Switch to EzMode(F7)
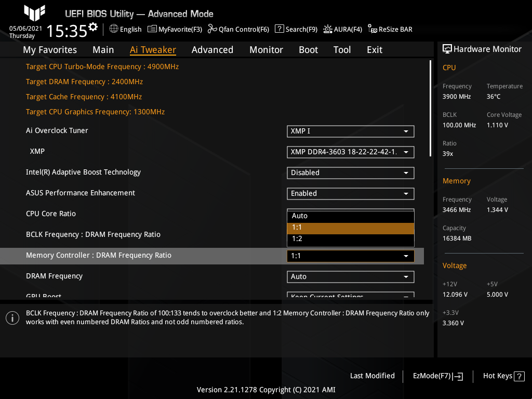Screen dimensions: 532x399 pos(437,376)
